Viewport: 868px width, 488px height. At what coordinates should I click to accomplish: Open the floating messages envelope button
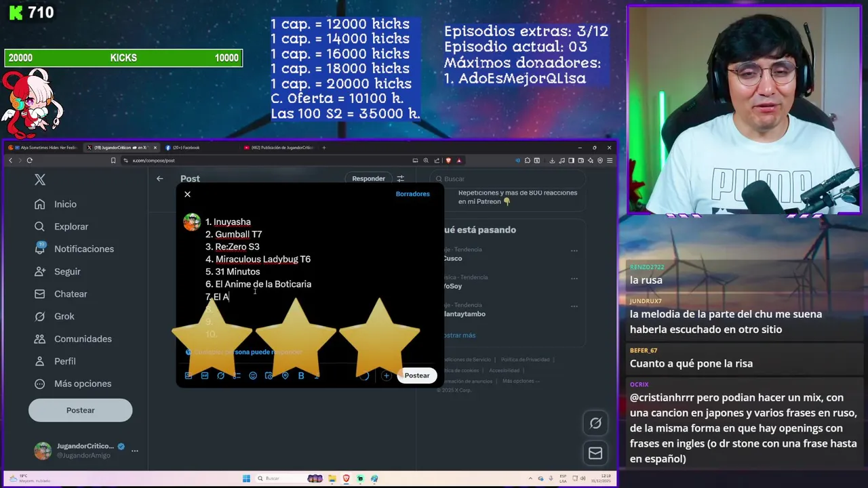tap(595, 453)
